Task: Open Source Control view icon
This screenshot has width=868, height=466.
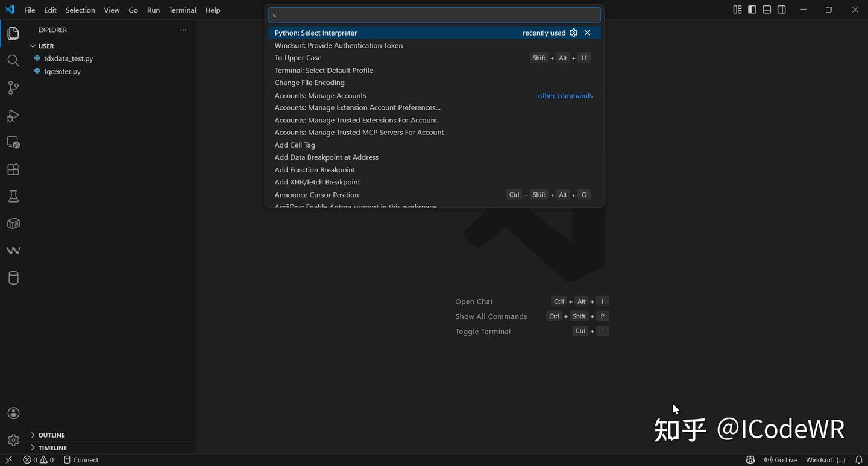Action: (13, 88)
